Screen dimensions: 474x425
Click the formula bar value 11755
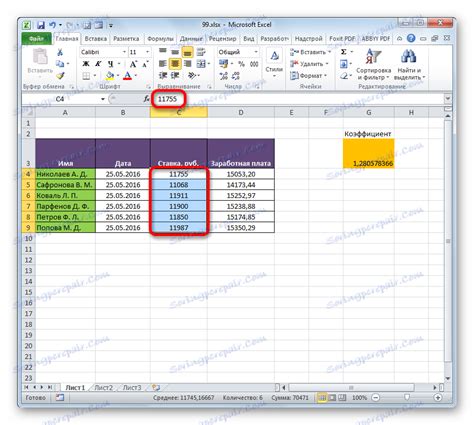[167, 99]
